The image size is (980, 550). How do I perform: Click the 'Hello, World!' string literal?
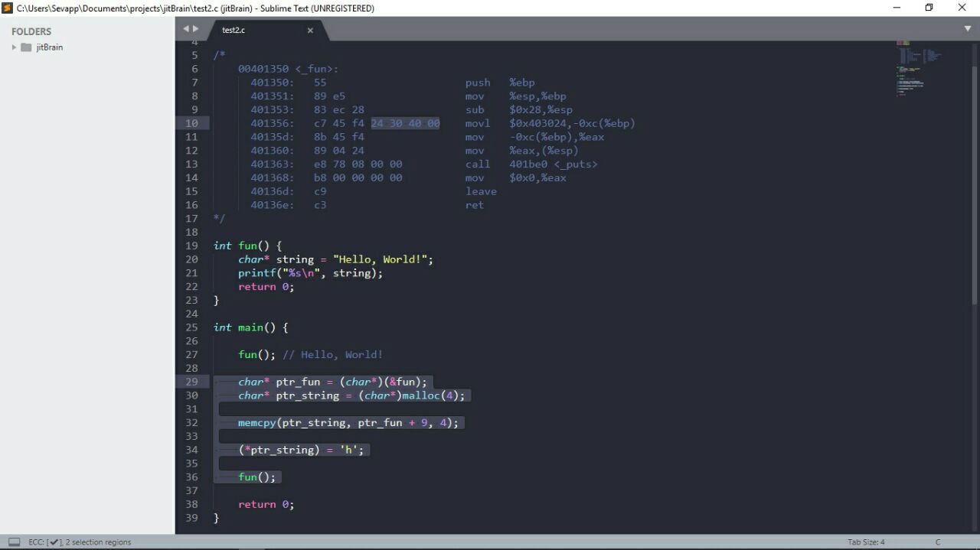[x=380, y=259]
